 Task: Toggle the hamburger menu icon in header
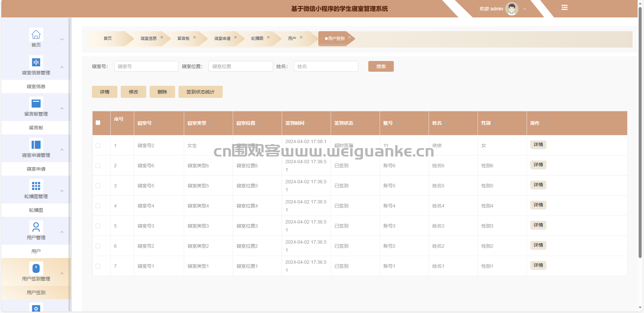click(565, 7)
